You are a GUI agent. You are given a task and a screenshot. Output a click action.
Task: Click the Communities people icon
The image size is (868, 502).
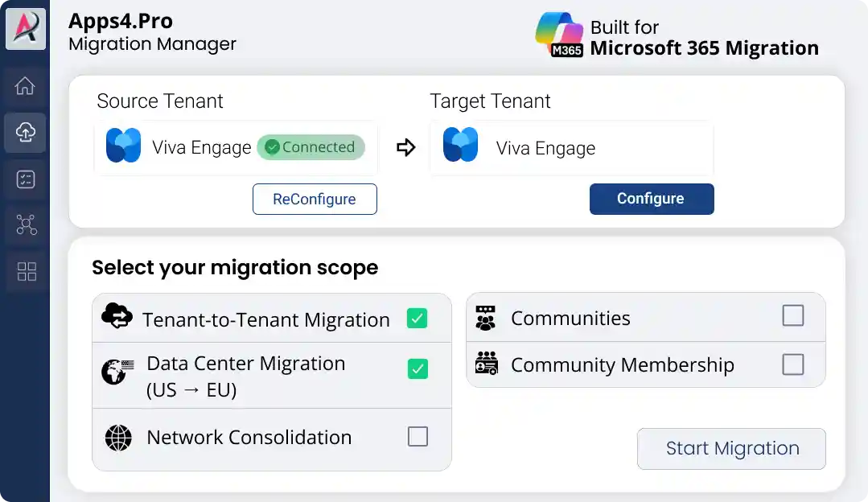485,319
